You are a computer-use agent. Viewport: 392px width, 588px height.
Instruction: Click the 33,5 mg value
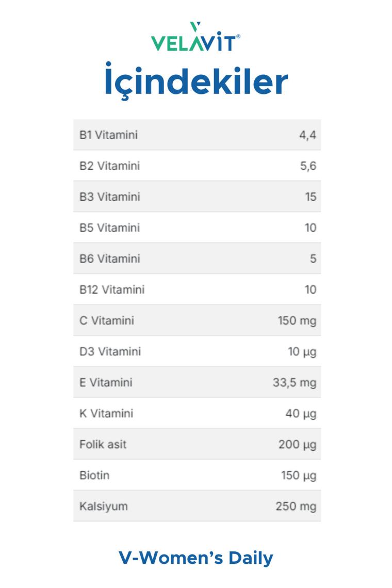click(294, 383)
